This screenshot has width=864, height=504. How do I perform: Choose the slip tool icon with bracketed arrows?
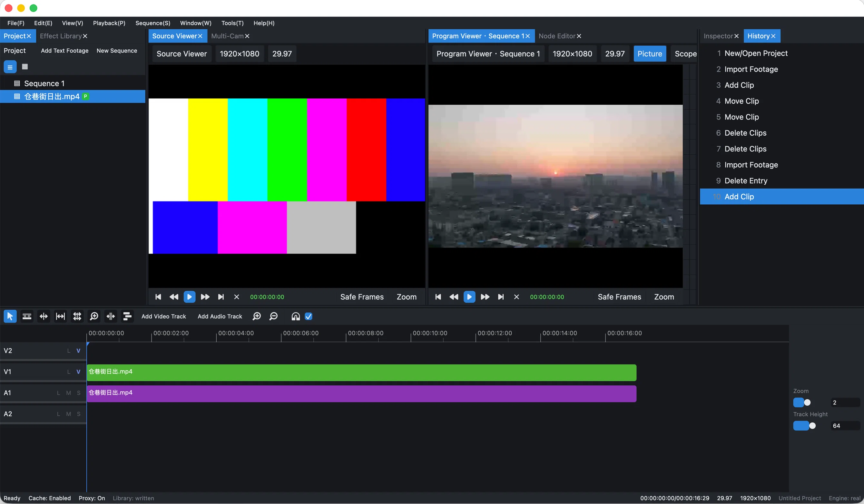60,316
